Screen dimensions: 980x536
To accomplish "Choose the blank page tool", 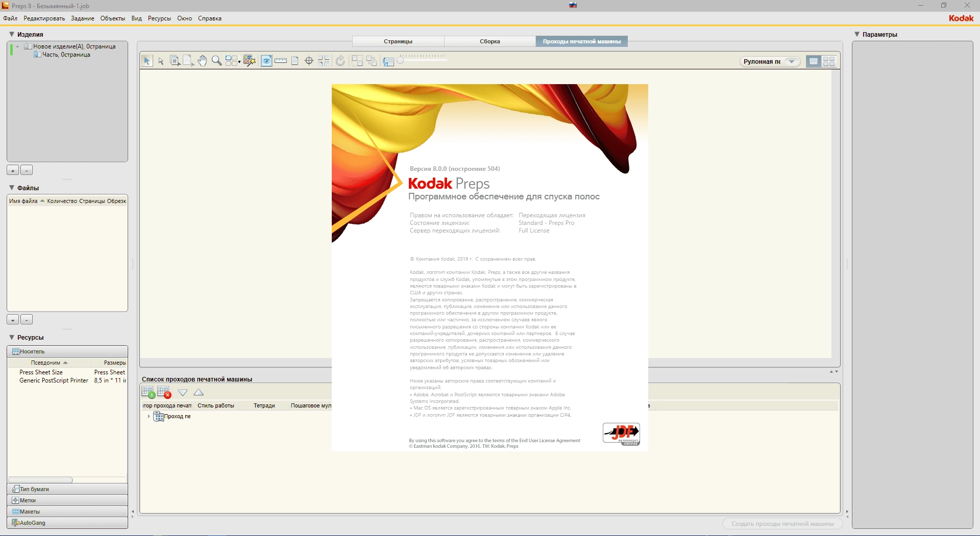I will [188, 61].
